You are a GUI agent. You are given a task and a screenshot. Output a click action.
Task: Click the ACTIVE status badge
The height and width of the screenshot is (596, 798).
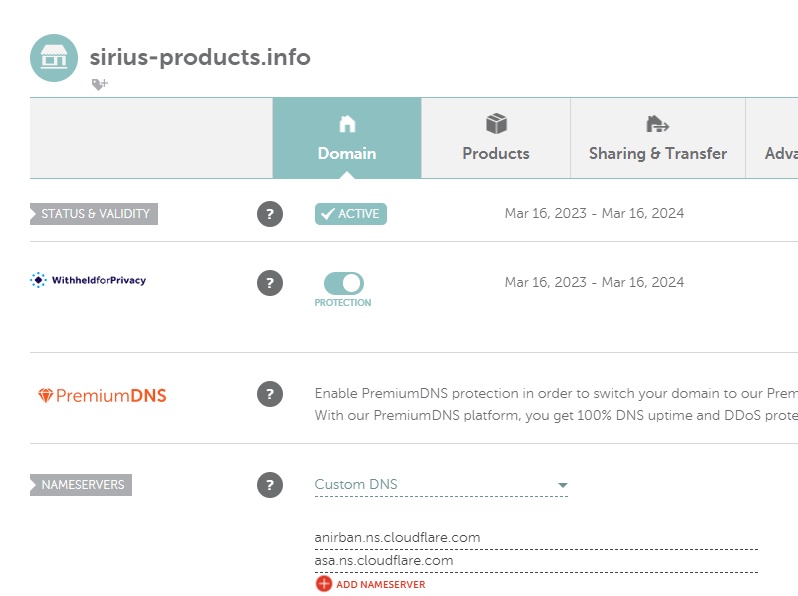351,214
